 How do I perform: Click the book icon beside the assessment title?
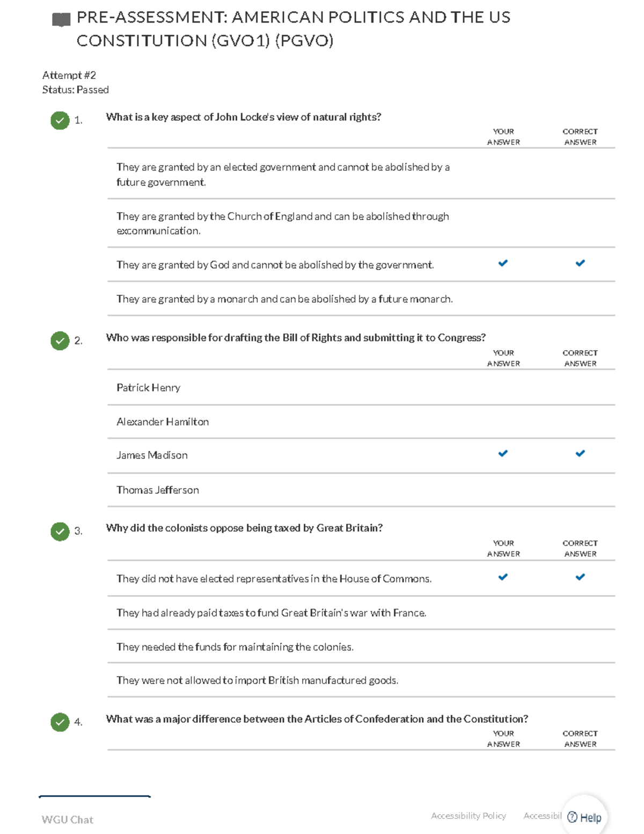pos(61,20)
